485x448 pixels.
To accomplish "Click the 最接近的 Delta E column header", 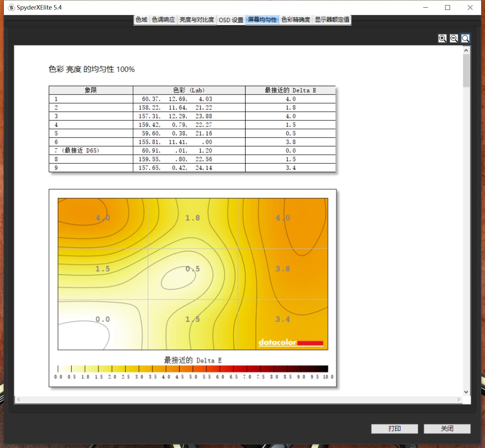I will (x=290, y=90).
